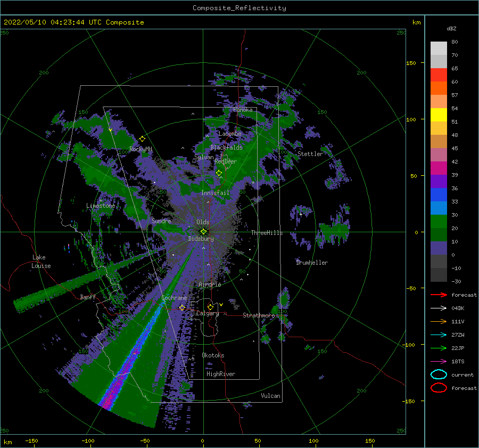Click the yellow diamond marker below RedDeer
The height and width of the screenshot is (448, 479).
(x=219, y=173)
